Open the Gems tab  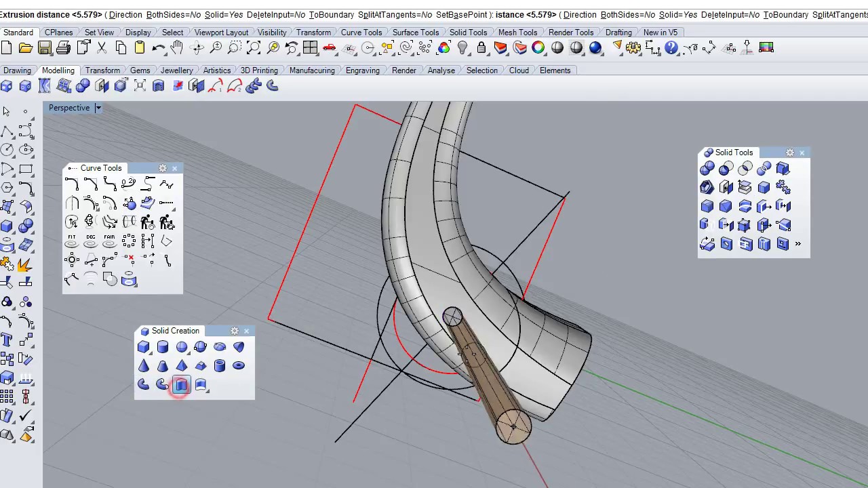(x=140, y=70)
